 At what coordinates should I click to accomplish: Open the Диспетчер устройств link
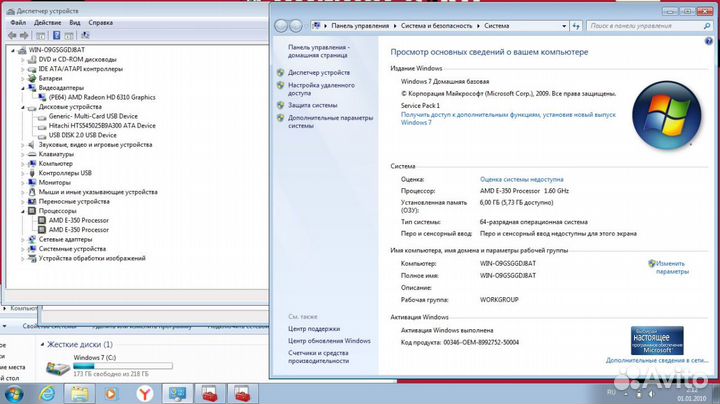click(x=319, y=73)
